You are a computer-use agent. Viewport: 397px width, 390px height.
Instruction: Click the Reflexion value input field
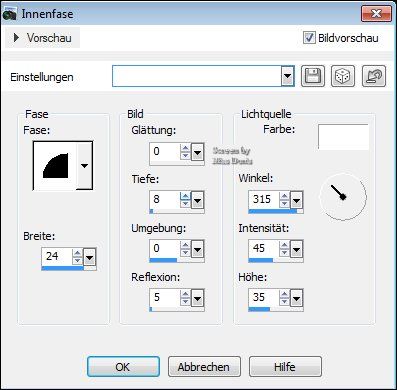pyautogui.click(x=165, y=297)
